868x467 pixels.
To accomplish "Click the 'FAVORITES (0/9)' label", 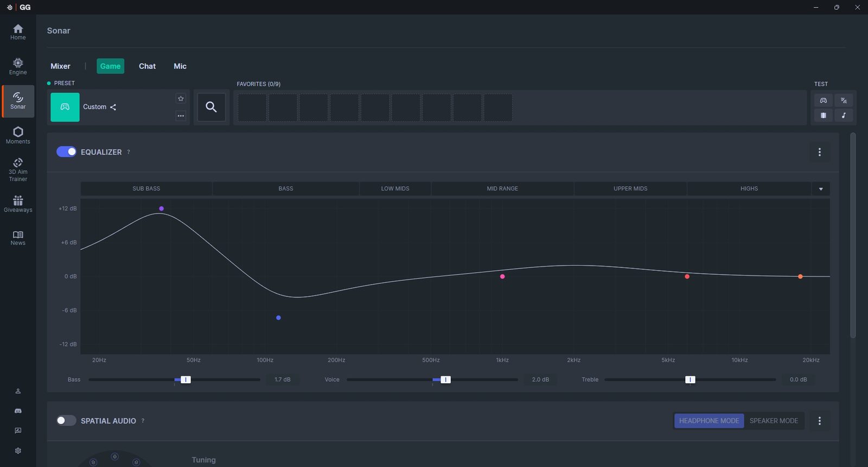I will [x=259, y=84].
